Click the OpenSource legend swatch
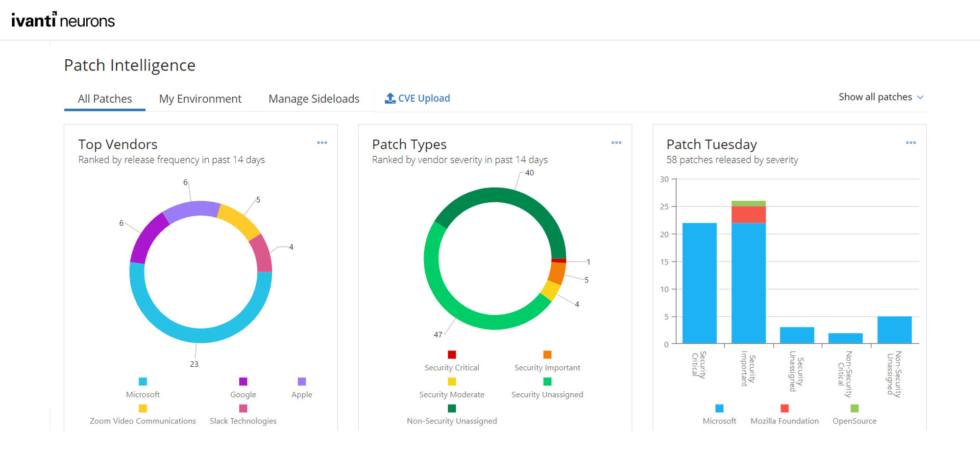Screen dimensions: 980x475 click(855, 408)
